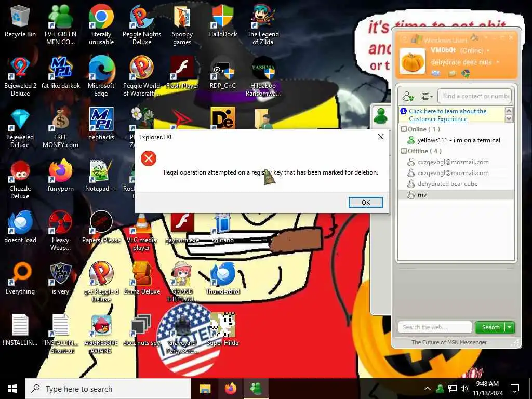Collapse the Online ( 1 ) group

coord(404,129)
